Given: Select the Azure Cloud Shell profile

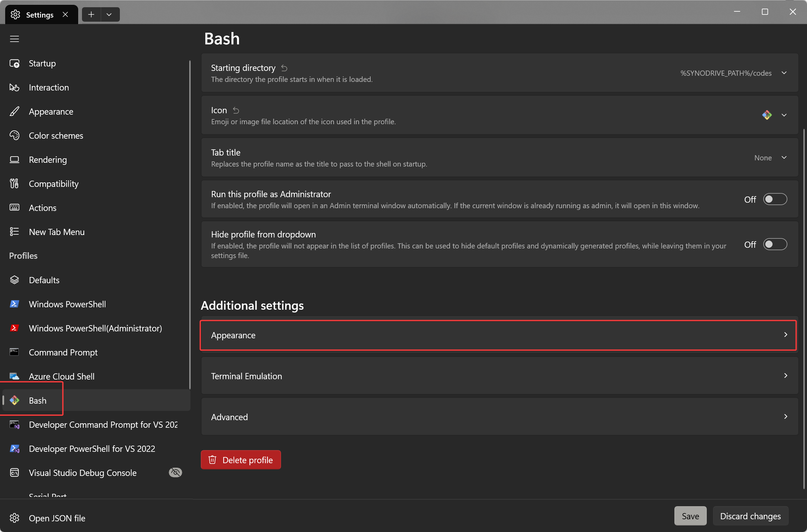Looking at the screenshot, I should click(x=61, y=376).
